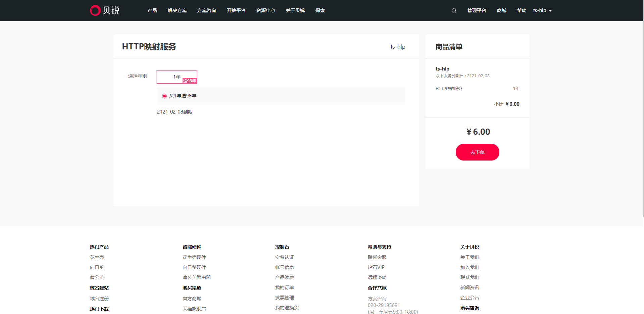The image size is (644, 314).
Task: Click the 贝锐 logo
Action: (x=105, y=10)
